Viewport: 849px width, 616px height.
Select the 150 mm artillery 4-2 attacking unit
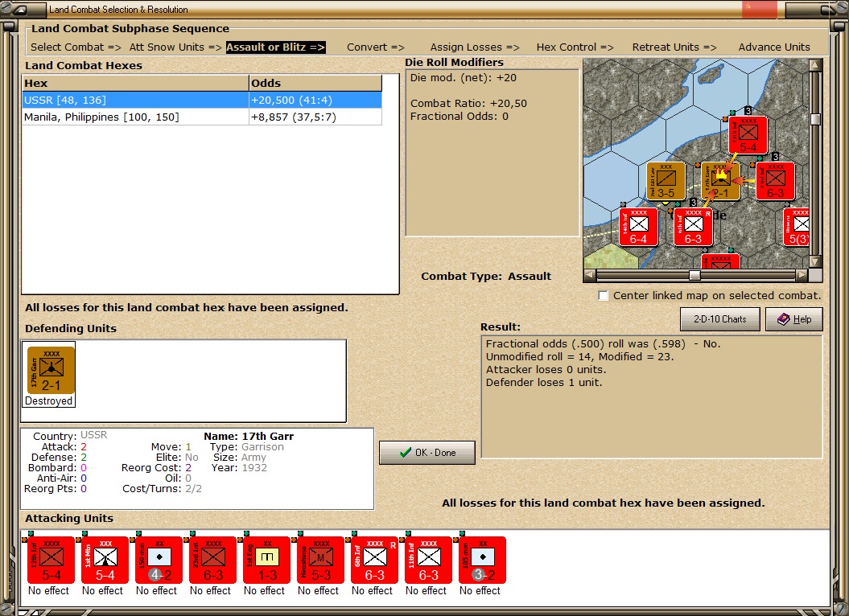click(159, 560)
